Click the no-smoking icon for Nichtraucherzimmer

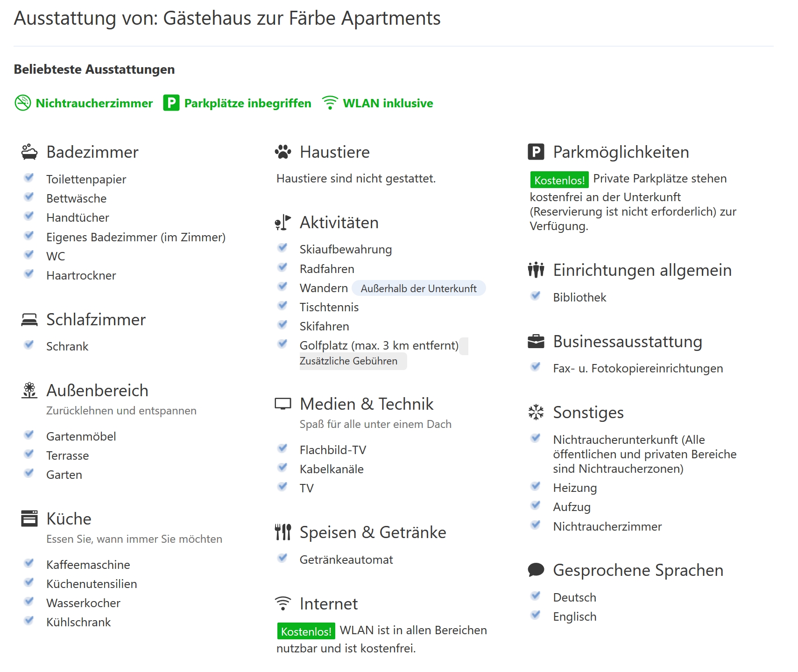(x=22, y=103)
